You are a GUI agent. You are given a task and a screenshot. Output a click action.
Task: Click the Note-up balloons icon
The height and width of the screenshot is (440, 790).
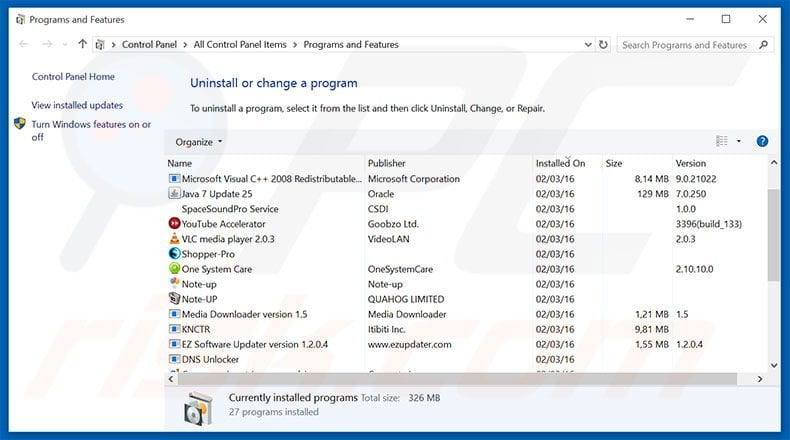point(174,283)
